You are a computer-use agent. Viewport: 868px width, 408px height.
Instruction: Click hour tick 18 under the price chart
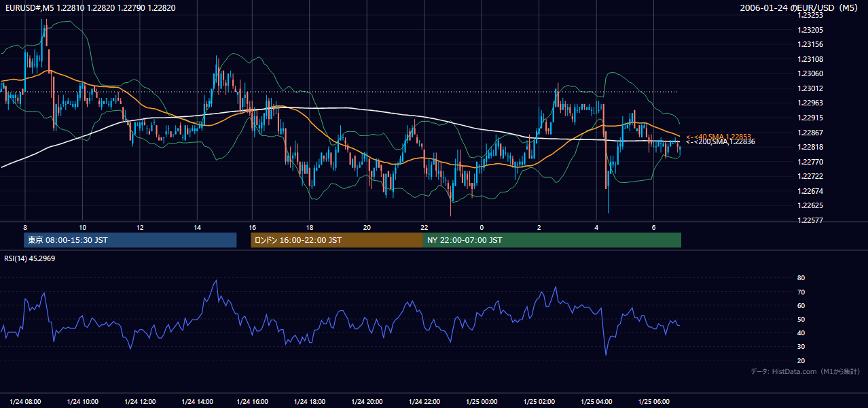tap(310, 227)
